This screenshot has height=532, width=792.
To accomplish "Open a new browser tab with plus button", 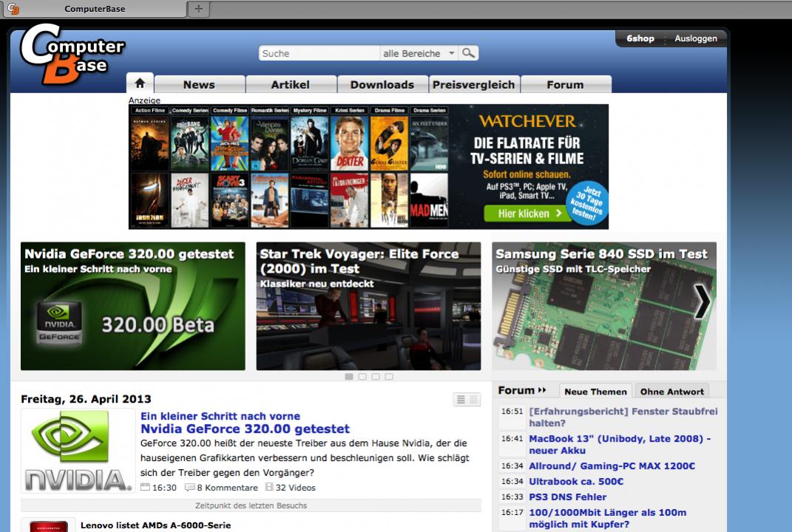I will 198,9.
